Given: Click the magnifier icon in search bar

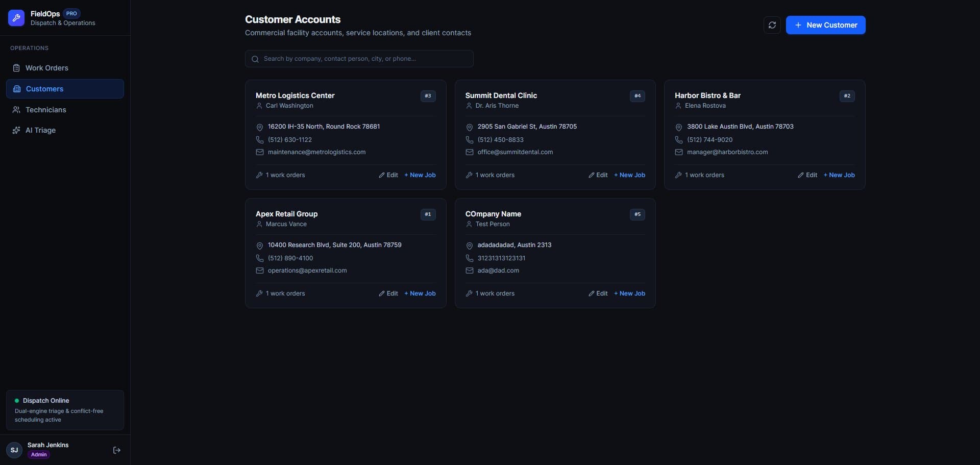Looking at the screenshot, I should coord(255,59).
